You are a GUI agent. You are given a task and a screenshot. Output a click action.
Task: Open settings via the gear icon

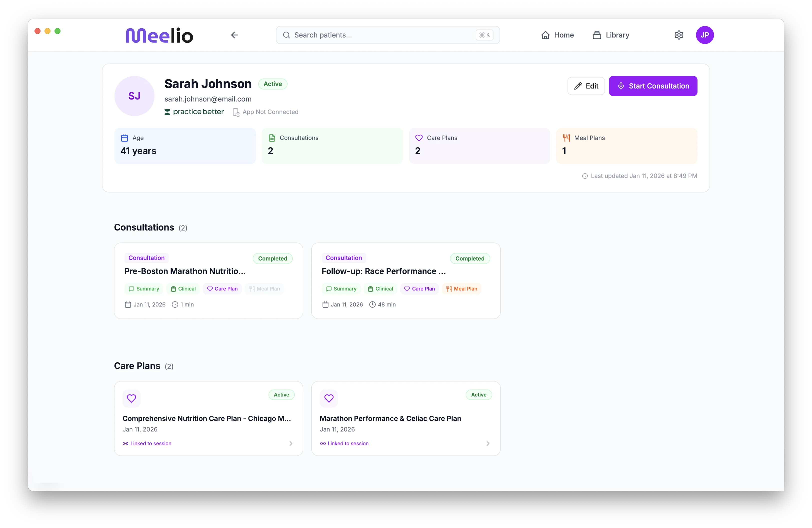pyautogui.click(x=679, y=35)
